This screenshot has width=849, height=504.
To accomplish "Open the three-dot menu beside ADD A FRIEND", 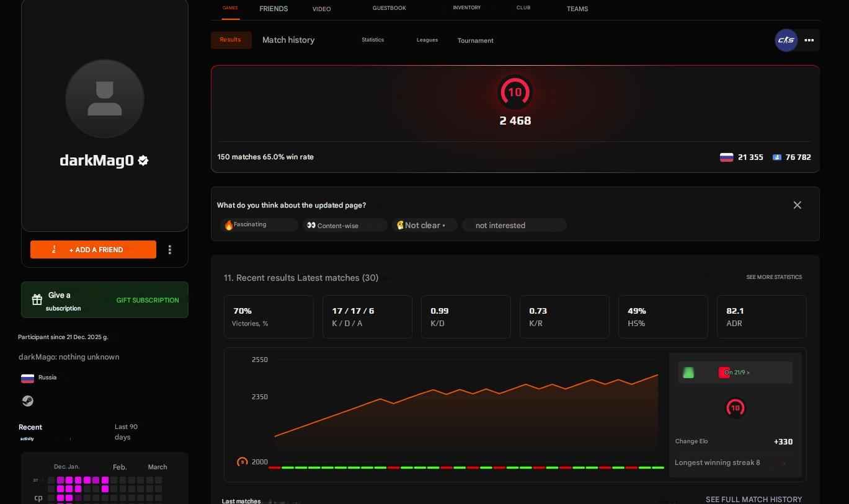I will [x=170, y=249].
